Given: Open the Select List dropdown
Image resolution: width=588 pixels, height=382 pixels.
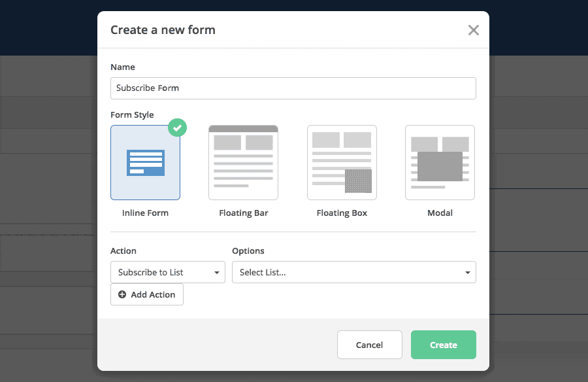Looking at the screenshot, I should pos(353,272).
